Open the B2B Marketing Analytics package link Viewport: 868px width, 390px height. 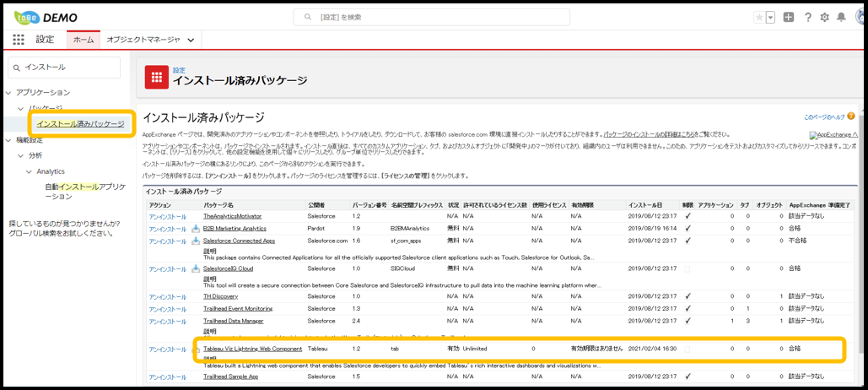[x=235, y=228]
